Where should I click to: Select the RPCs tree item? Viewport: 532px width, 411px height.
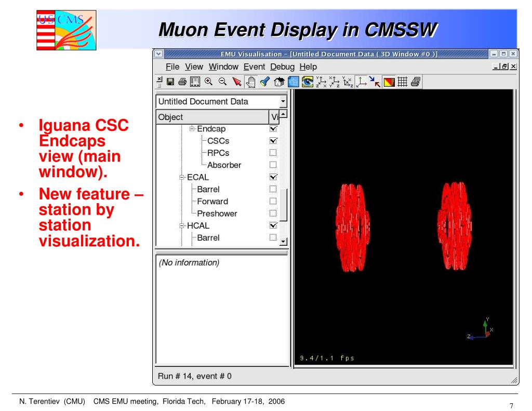coord(218,153)
